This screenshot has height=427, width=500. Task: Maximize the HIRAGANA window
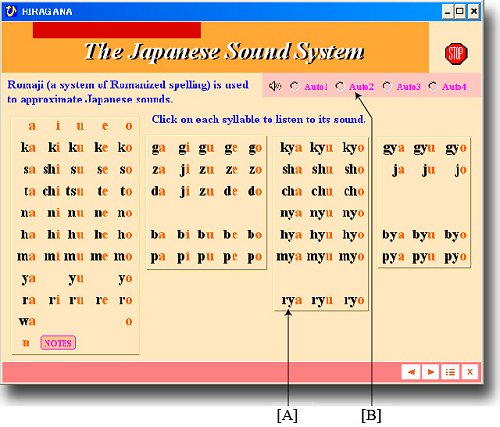point(459,12)
